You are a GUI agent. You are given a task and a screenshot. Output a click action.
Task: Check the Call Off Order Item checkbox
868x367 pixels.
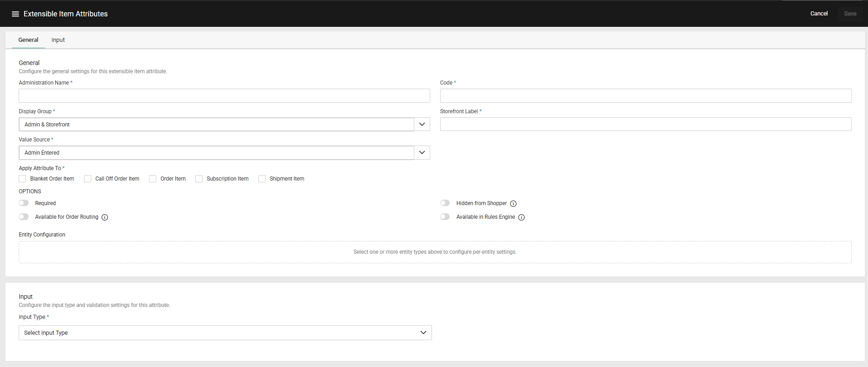(88, 179)
